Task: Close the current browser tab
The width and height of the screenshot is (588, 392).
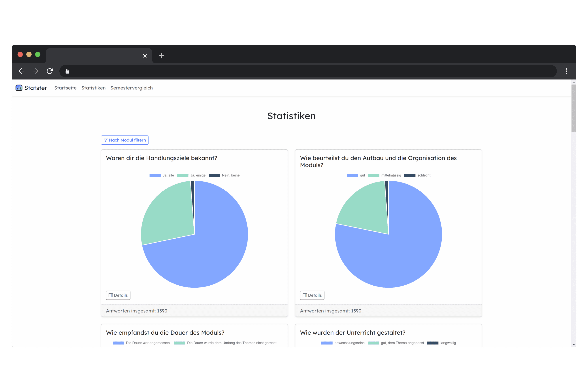Action: (x=145, y=56)
